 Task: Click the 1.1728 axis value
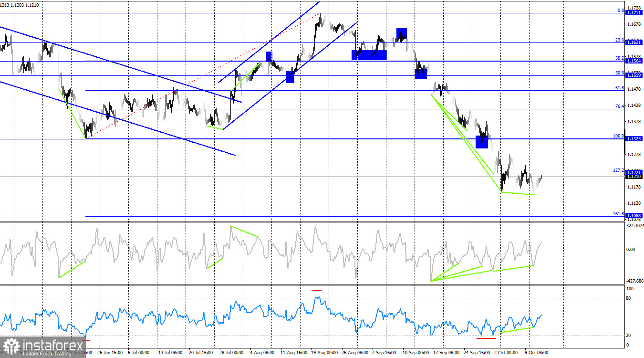coord(634,8)
